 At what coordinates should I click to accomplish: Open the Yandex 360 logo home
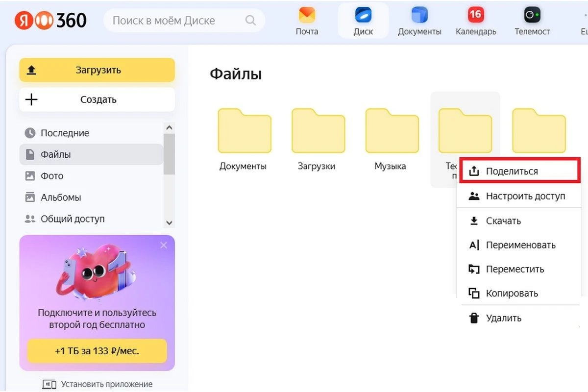pyautogui.click(x=50, y=20)
